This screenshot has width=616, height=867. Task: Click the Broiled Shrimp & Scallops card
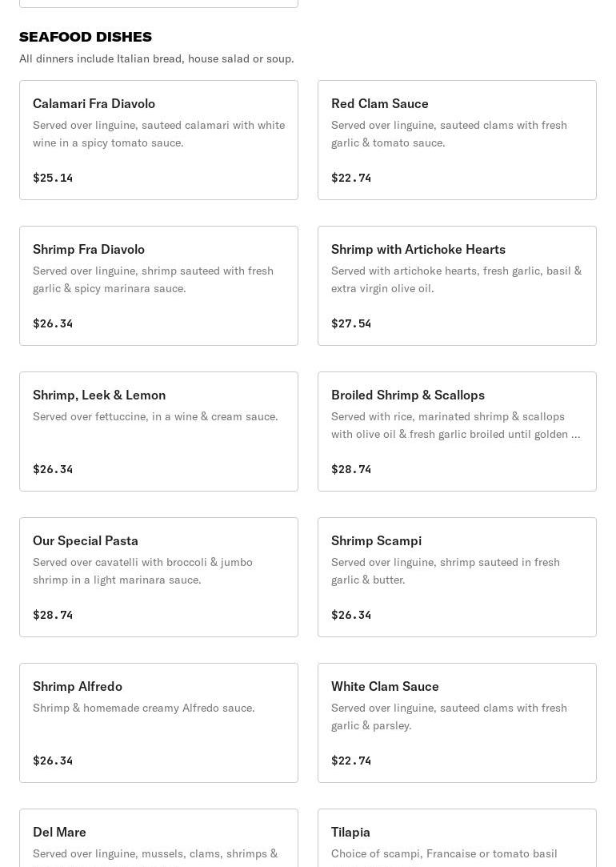point(457,431)
